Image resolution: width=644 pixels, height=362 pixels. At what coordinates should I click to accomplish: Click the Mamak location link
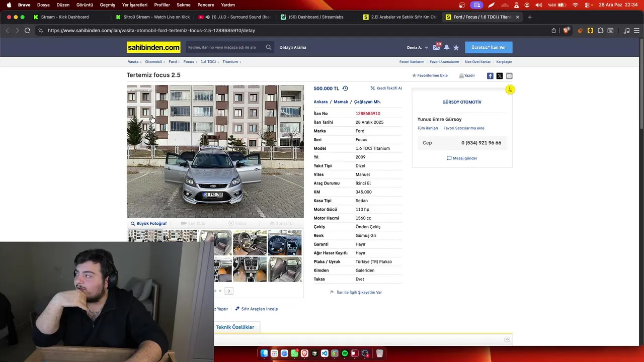(341, 102)
